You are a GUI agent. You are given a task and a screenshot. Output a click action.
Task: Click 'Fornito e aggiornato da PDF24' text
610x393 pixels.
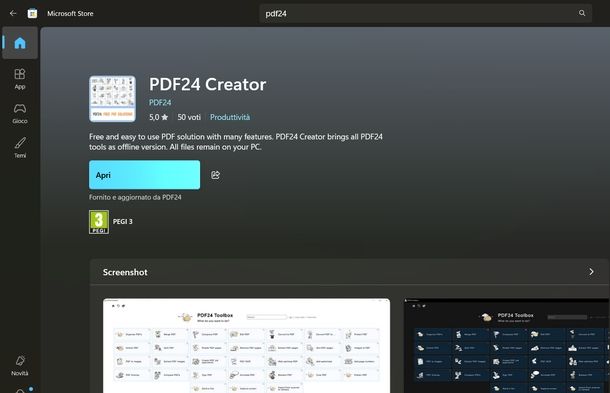tap(135, 197)
